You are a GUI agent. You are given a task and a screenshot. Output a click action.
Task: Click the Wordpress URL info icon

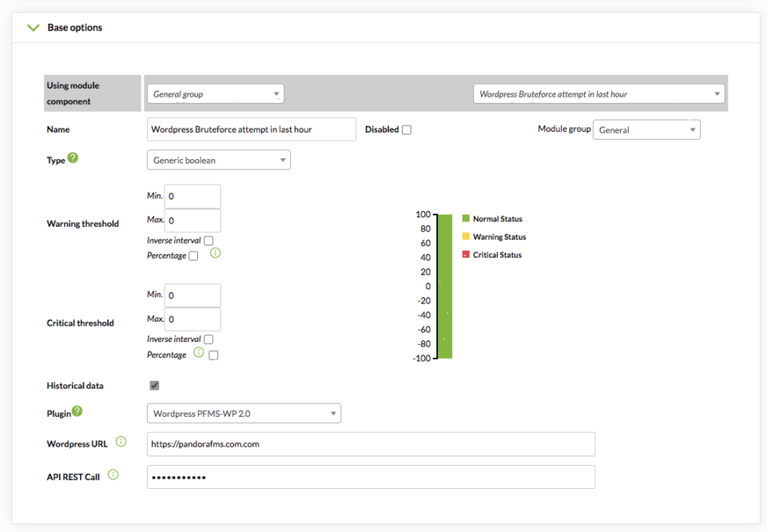click(x=121, y=442)
